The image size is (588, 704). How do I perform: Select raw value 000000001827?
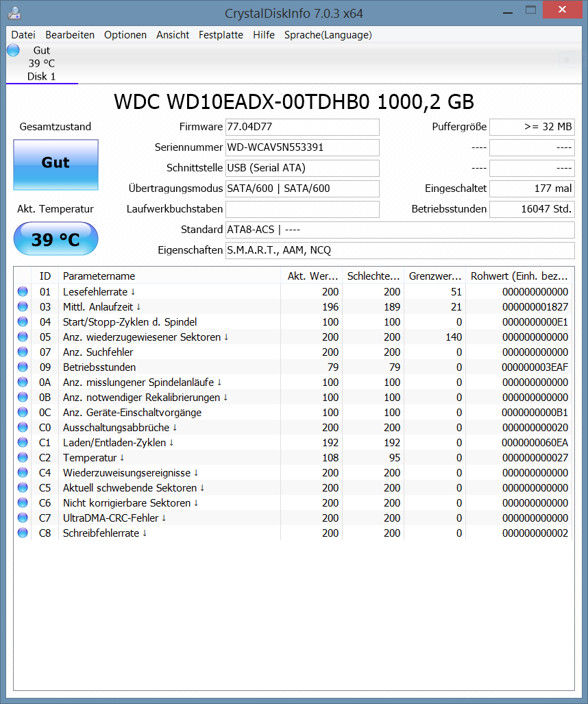click(535, 307)
